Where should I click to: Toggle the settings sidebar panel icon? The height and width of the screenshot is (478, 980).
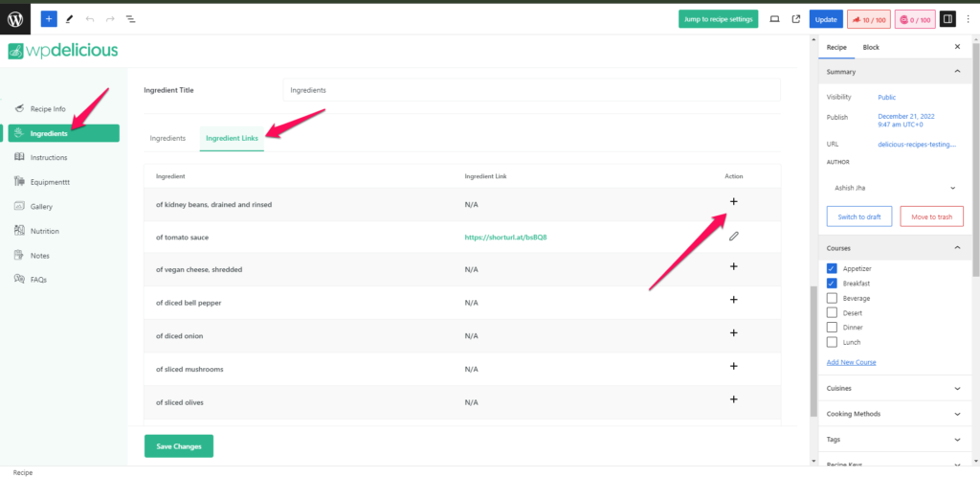(948, 19)
